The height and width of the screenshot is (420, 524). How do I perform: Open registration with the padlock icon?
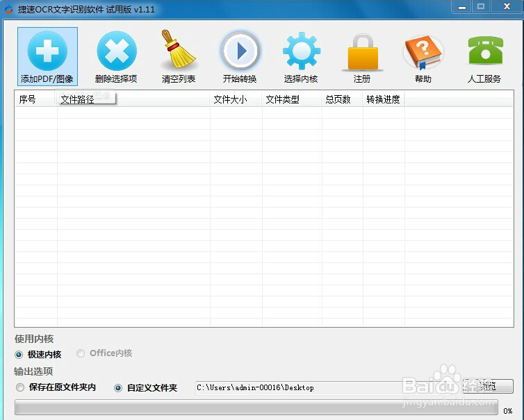coord(363,52)
